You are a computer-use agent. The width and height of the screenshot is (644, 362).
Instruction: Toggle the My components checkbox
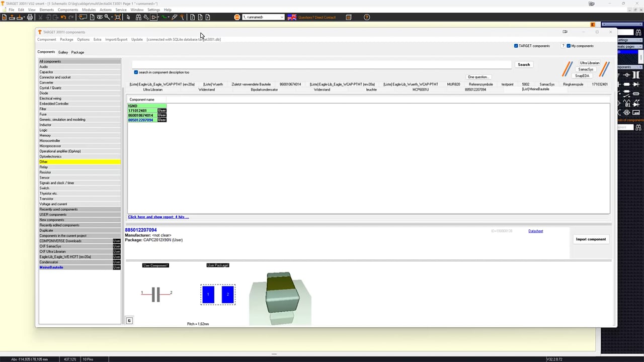[x=569, y=46]
